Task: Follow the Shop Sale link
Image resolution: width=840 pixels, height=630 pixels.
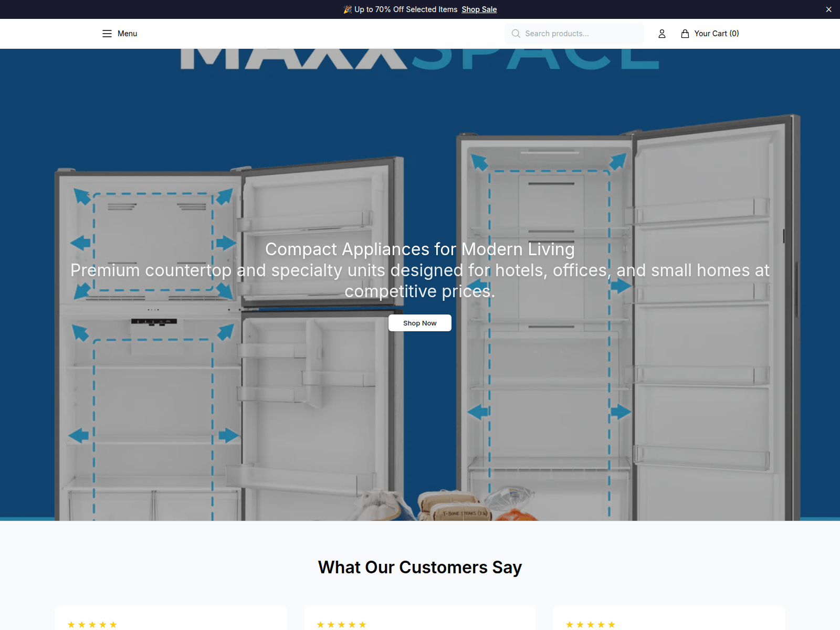Action: (479, 9)
